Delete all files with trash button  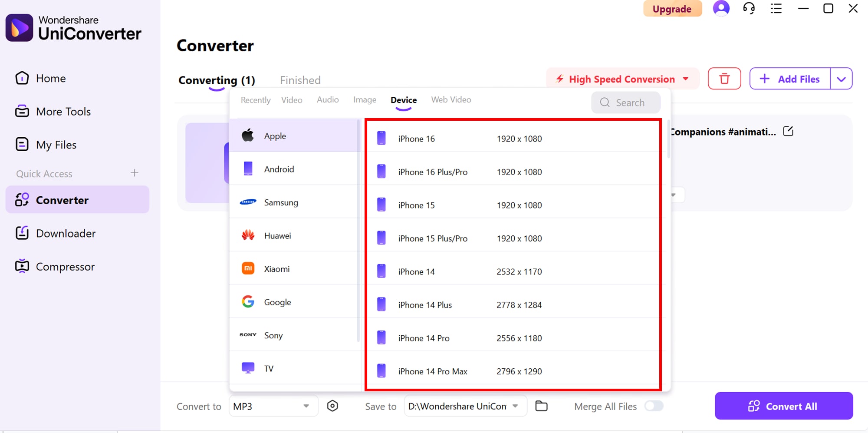pos(724,79)
